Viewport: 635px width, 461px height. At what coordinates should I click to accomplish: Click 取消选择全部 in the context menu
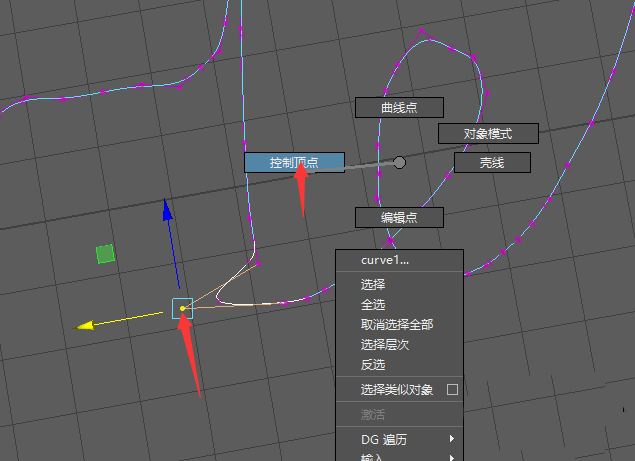tap(397, 325)
